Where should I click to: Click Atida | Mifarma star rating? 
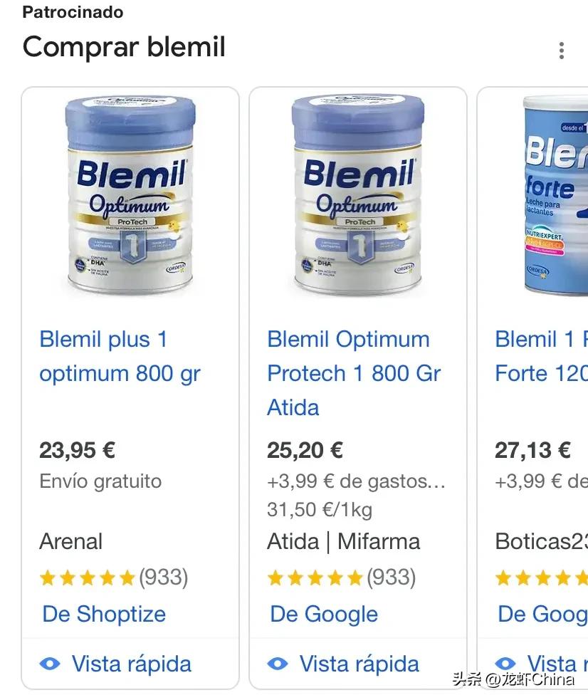(340, 577)
